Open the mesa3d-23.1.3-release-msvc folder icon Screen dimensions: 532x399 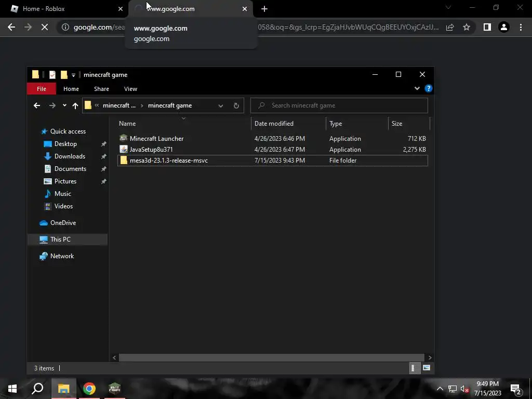click(124, 161)
